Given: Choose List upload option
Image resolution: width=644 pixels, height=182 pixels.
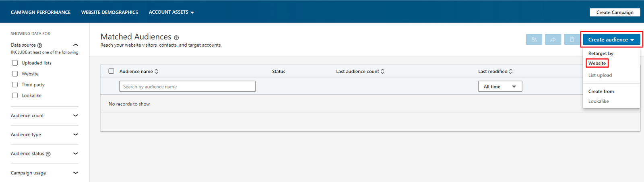Looking at the screenshot, I should (600, 75).
